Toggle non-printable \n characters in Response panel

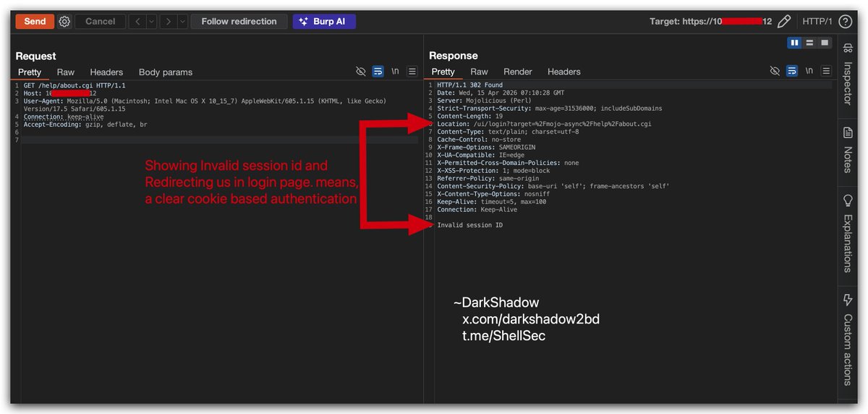coord(809,71)
